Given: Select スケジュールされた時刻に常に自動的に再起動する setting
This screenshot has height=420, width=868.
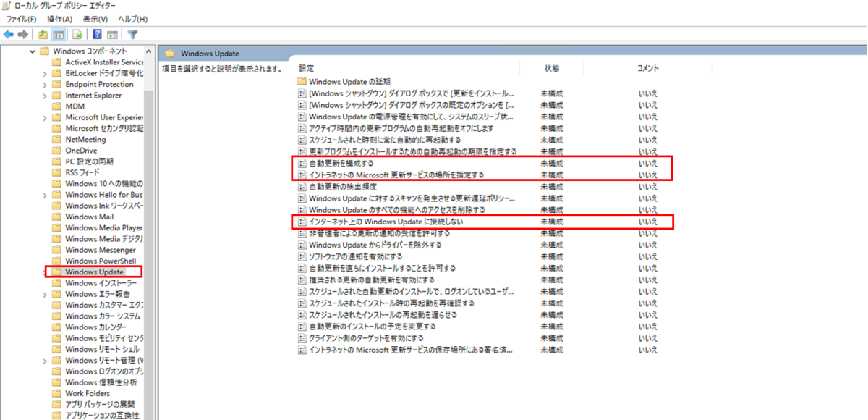Looking at the screenshot, I should tap(384, 140).
